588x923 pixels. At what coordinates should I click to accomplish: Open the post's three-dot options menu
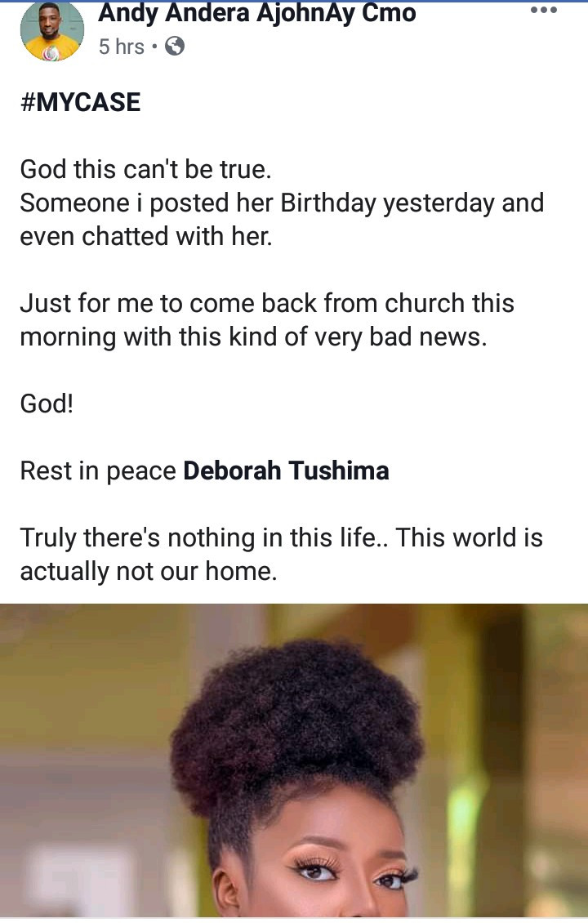[x=543, y=11]
